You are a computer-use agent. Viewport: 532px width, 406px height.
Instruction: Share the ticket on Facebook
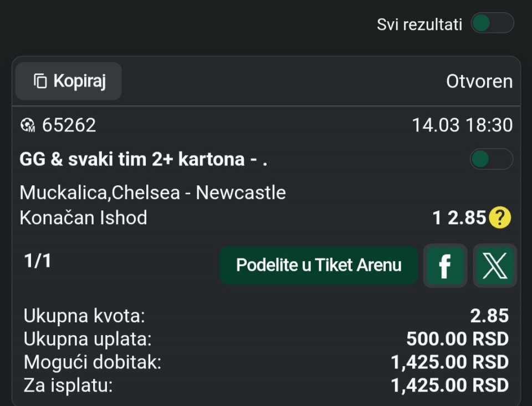pos(444,266)
